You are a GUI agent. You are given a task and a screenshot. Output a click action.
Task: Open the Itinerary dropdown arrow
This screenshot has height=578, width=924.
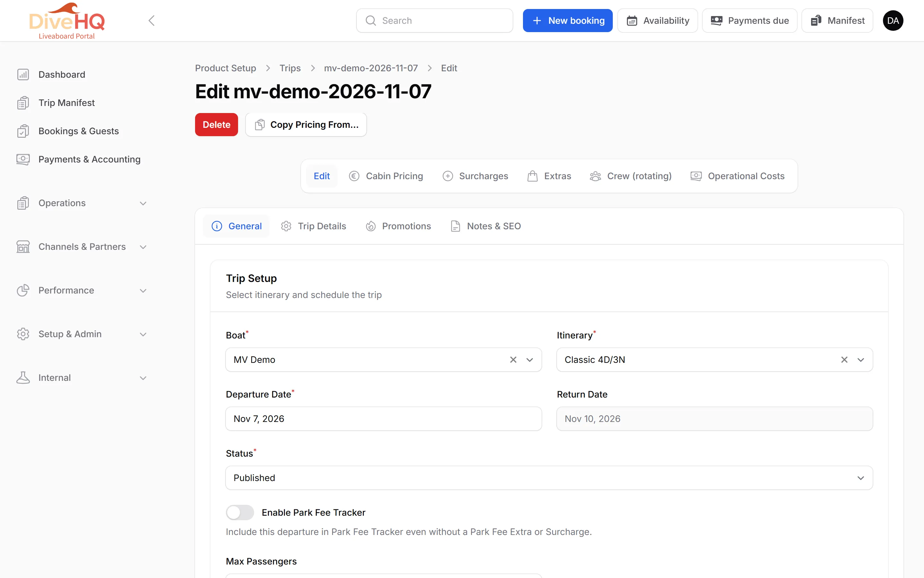click(x=860, y=360)
